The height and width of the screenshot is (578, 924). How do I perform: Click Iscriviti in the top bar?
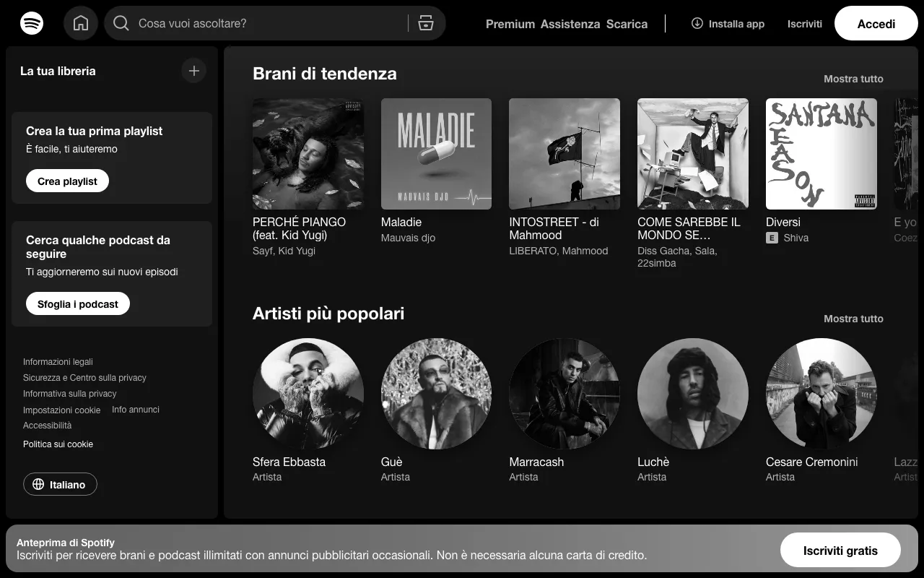point(805,24)
